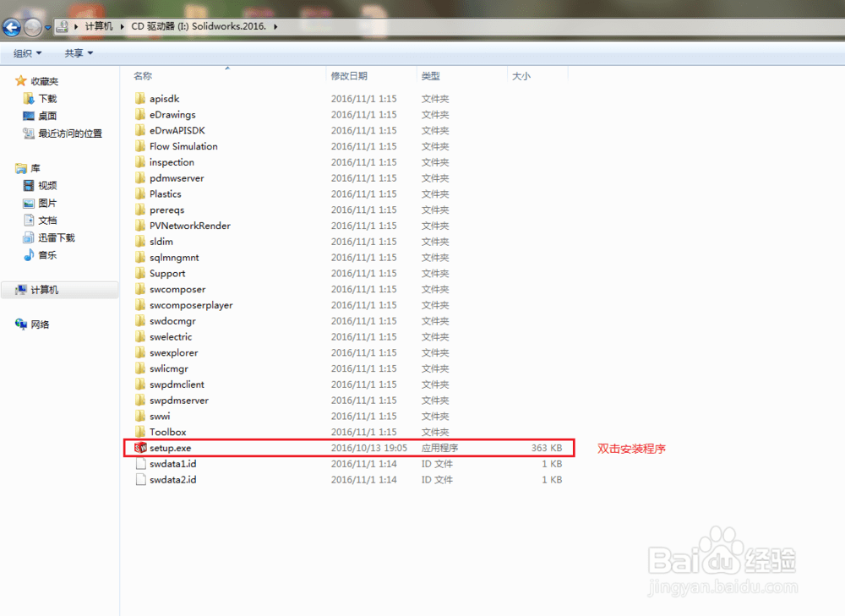Open the 共享 toolbar menu
Screen dimensions: 845x616
coord(79,53)
